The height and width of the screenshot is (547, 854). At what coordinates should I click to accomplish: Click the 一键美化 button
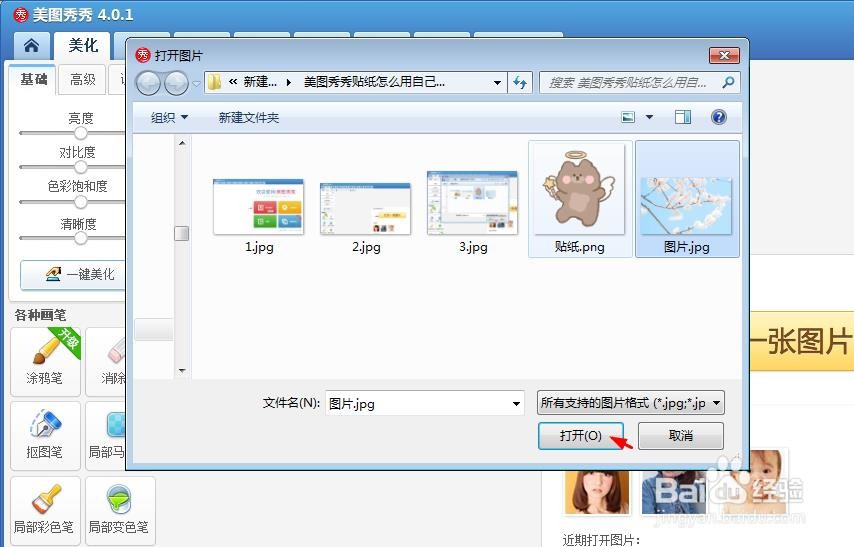tap(73, 275)
